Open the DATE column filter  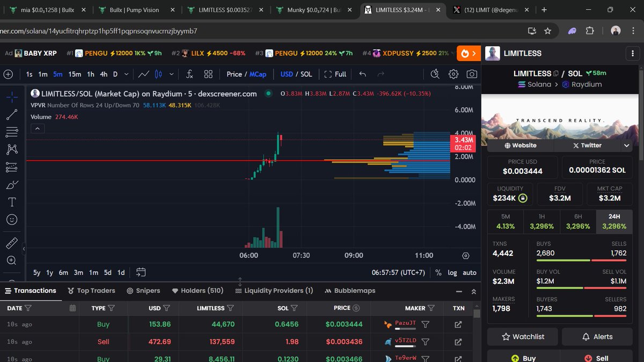(x=28, y=308)
